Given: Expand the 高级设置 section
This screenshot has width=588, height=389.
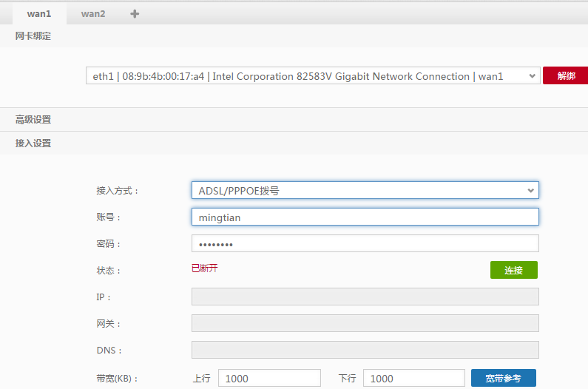Looking at the screenshot, I should tap(33, 119).
